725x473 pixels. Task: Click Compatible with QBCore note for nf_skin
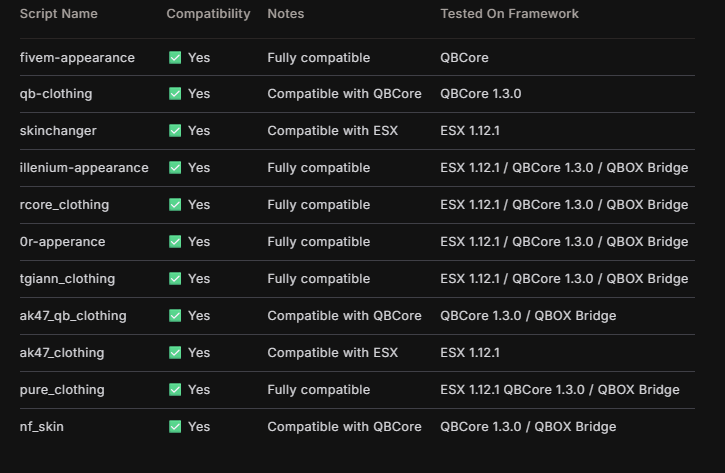[x=344, y=427]
